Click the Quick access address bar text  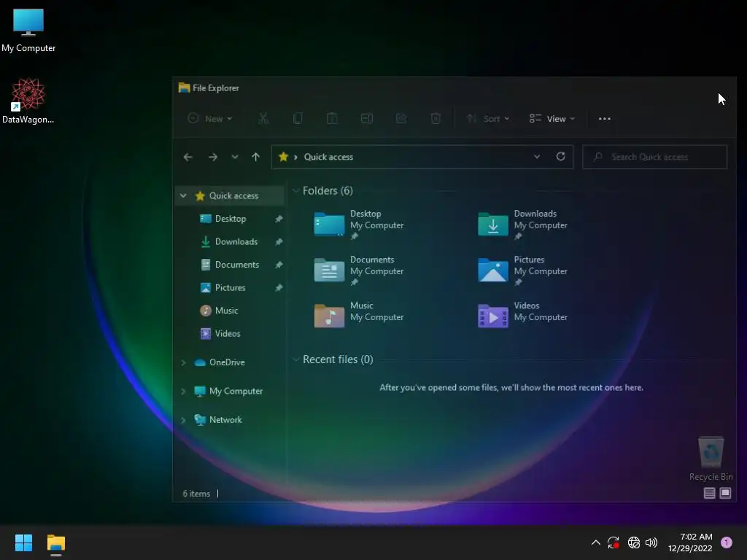pos(328,157)
